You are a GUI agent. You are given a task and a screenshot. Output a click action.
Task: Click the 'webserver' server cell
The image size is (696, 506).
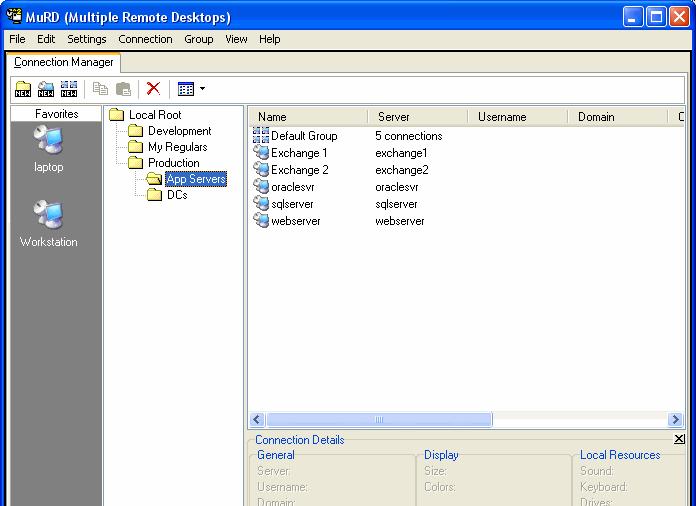[399, 221]
